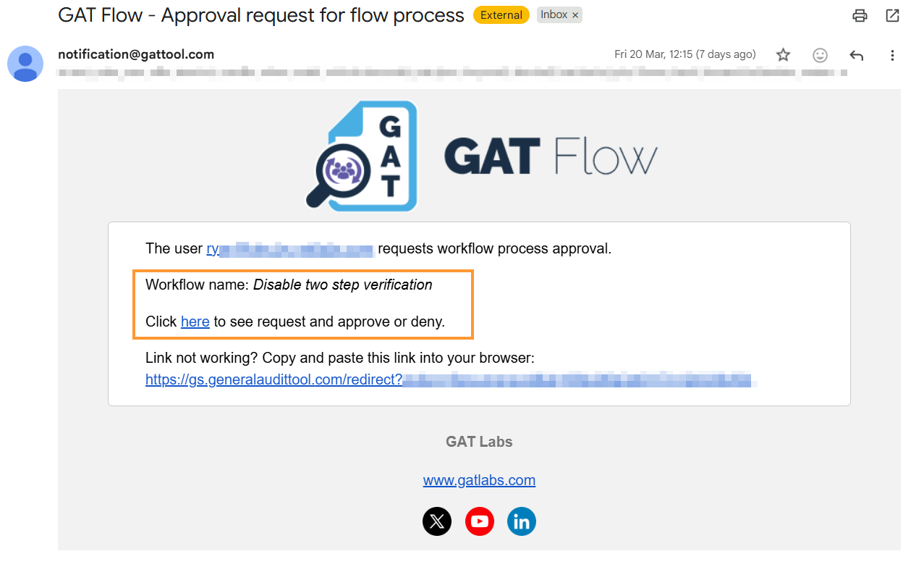This screenshot has width=924, height=567.
Task: Star this GAT Flow email
Action: tap(782, 55)
